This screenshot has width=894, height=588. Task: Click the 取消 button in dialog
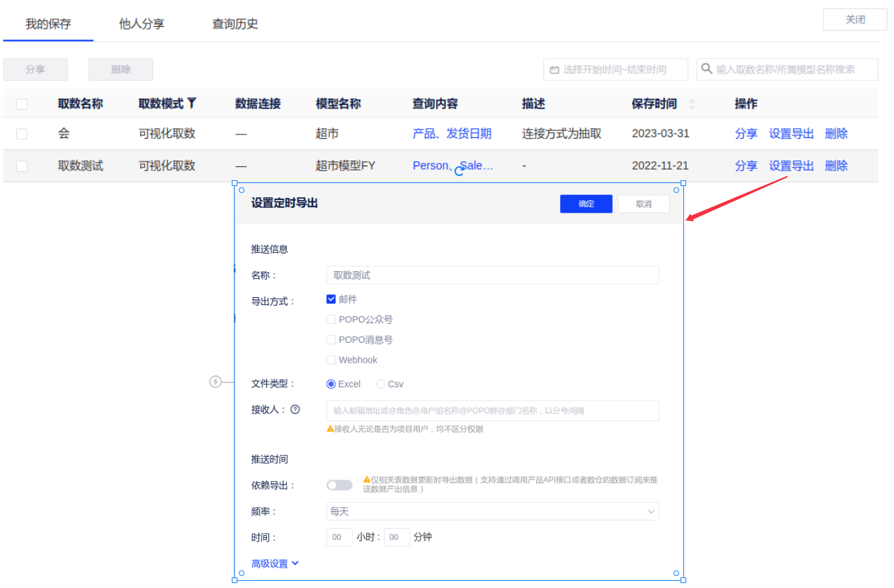[643, 204]
